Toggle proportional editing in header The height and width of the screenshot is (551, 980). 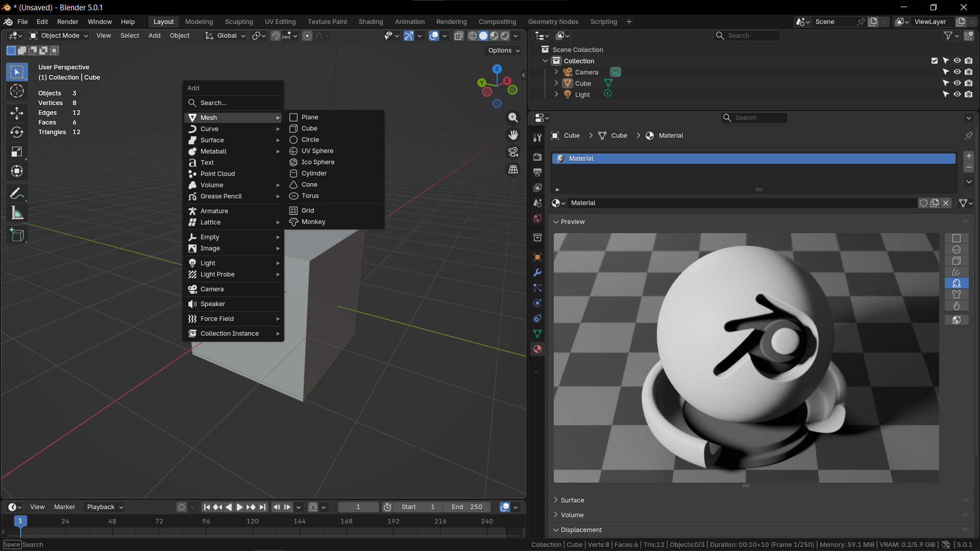pos(307,36)
